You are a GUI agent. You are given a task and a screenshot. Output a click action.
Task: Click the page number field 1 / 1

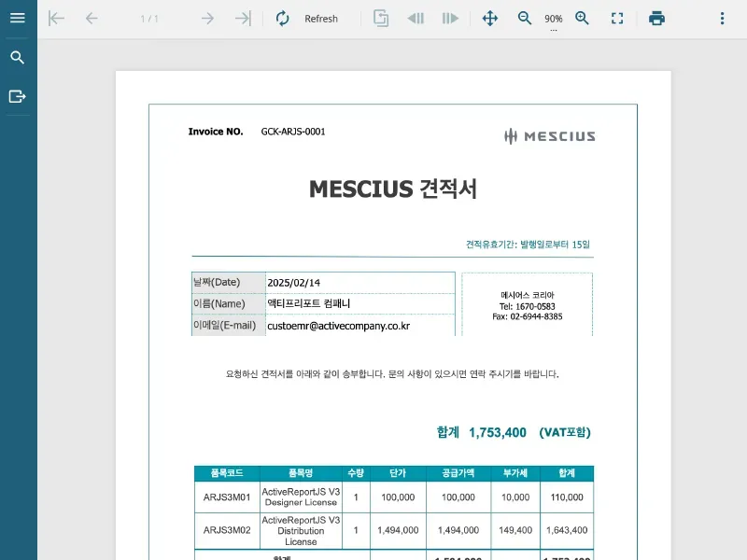[x=149, y=19]
